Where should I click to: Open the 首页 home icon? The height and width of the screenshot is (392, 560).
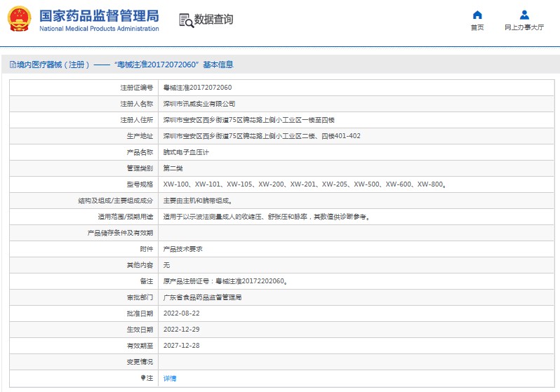(477, 15)
